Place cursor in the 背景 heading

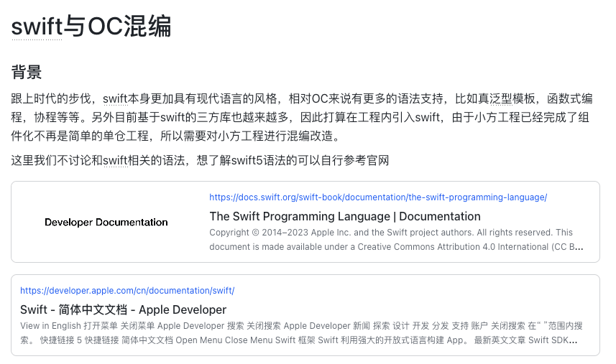[x=27, y=72]
